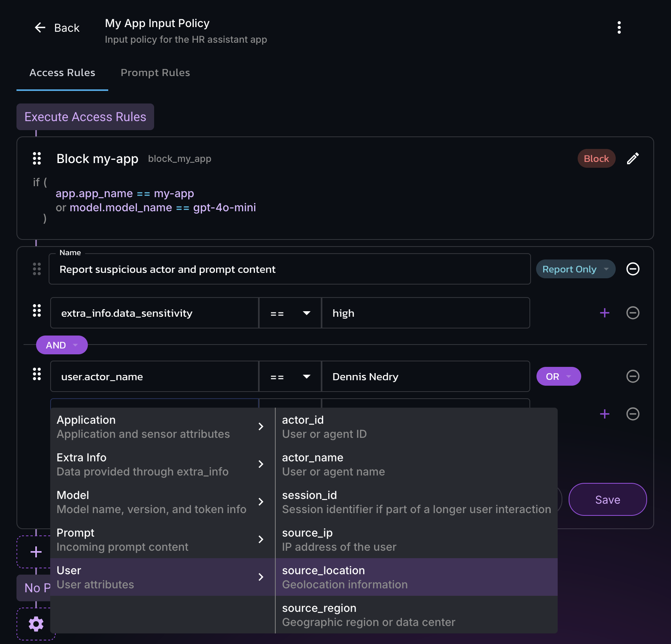Switch to the Prompt Rules tab

[x=155, y=73]
